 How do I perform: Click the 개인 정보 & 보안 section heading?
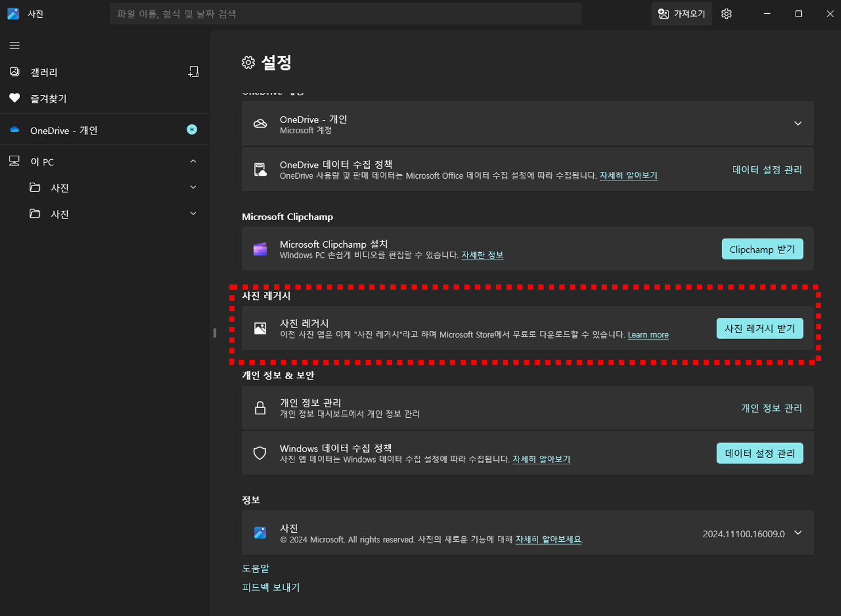[278, 375]
